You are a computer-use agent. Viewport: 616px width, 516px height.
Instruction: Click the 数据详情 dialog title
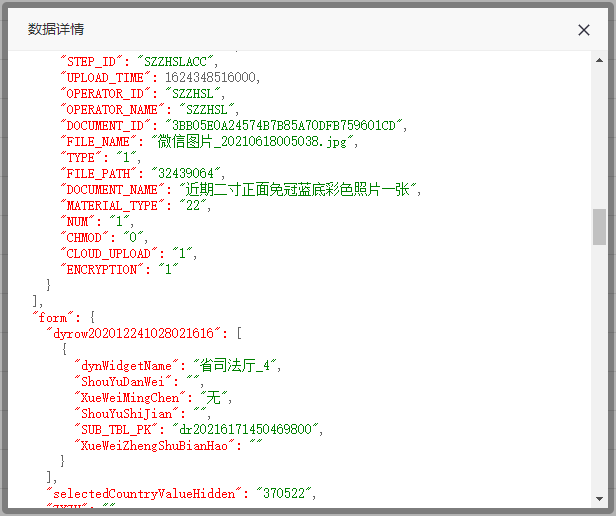point(56,30)
